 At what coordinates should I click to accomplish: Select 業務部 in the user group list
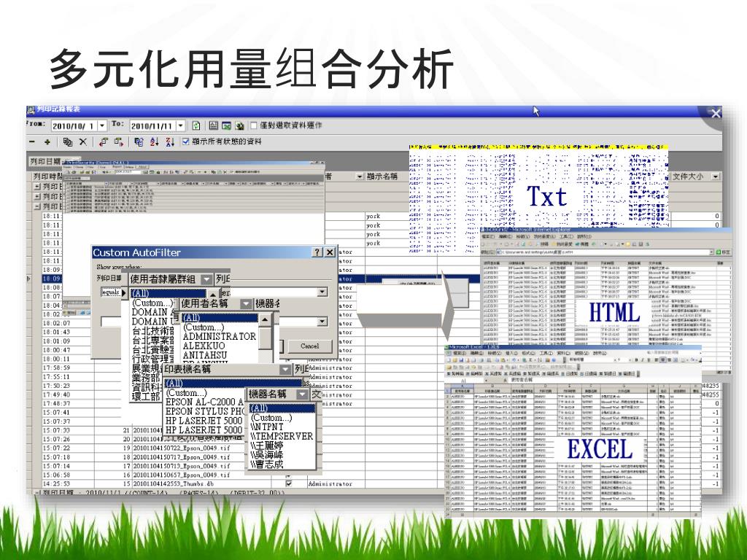(146, 378)
